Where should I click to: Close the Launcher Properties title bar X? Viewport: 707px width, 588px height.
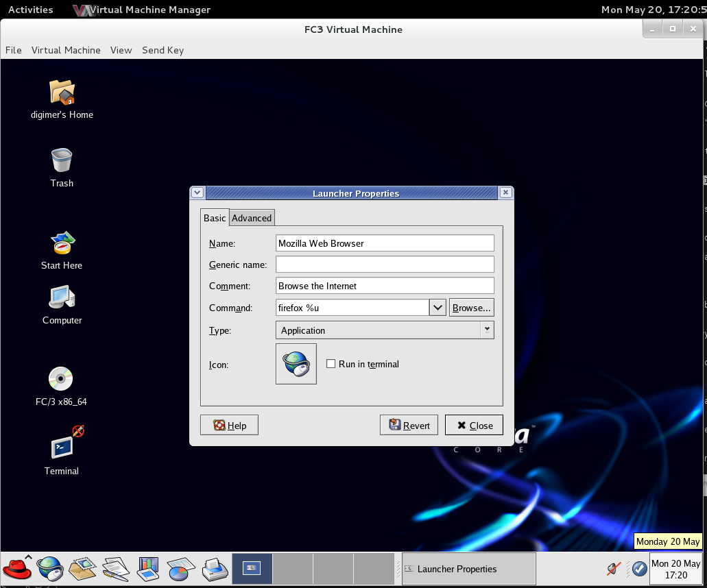506,193
